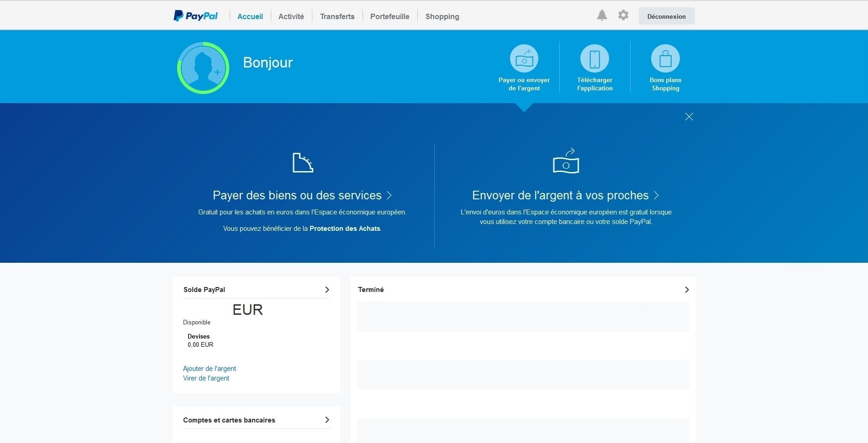Image resolution: width=868 pixels, height=443 pixels.
Task: Click the shopping bag deals icon
Action: 665,58
